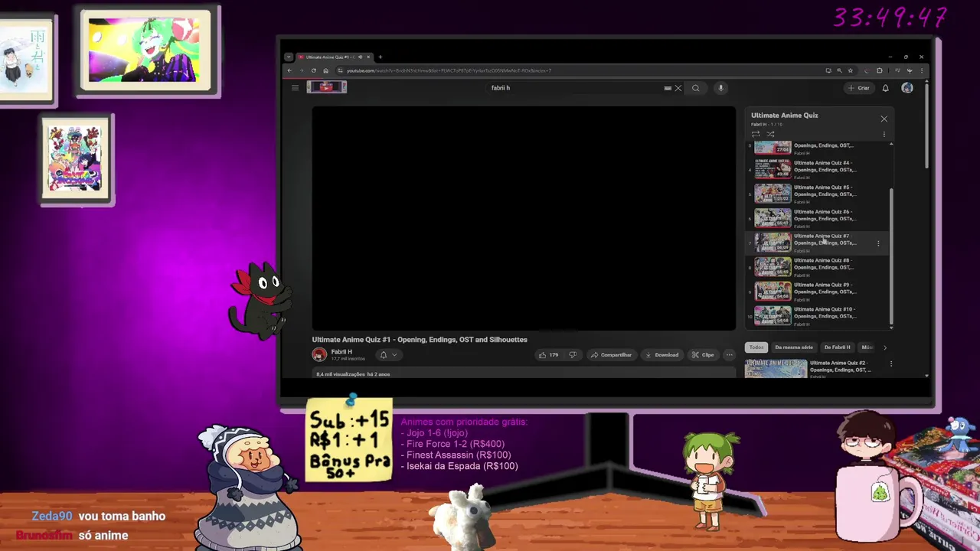Click the black video player area
This screenshot has width=980, height=551.
524,219
